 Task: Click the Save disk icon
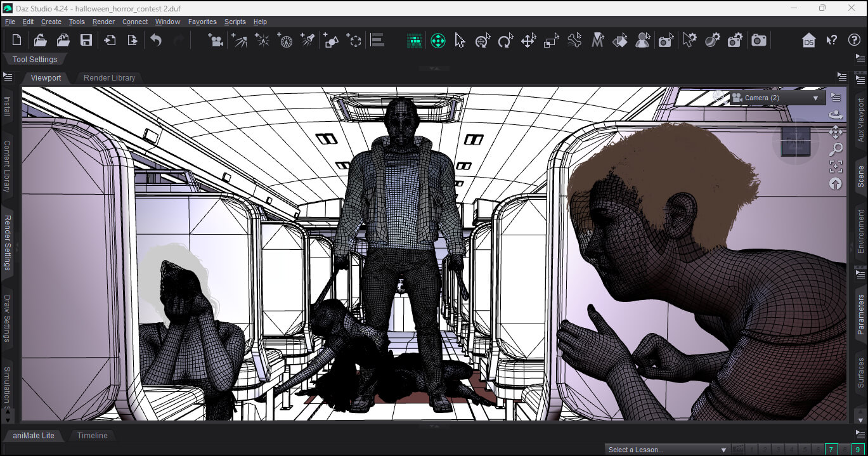pyautogui.click(x=86, y=41)
